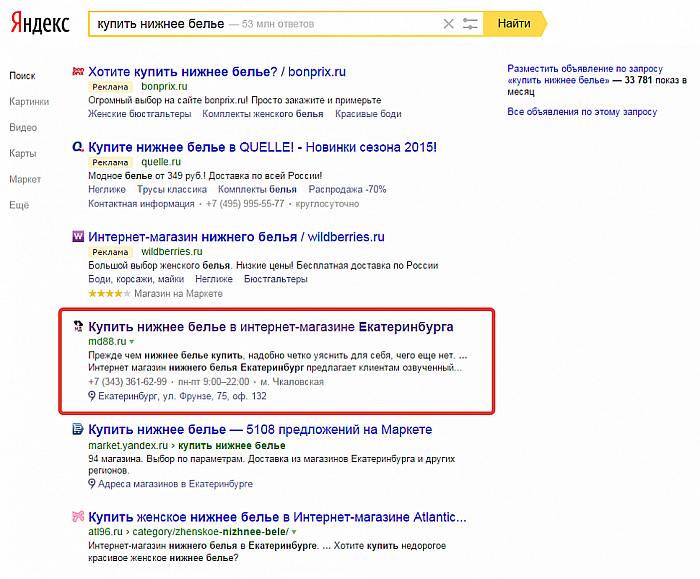Click bonprix favicon next to first result
The width and height of the screenshot is (700, 579).
tap(78, 71)
